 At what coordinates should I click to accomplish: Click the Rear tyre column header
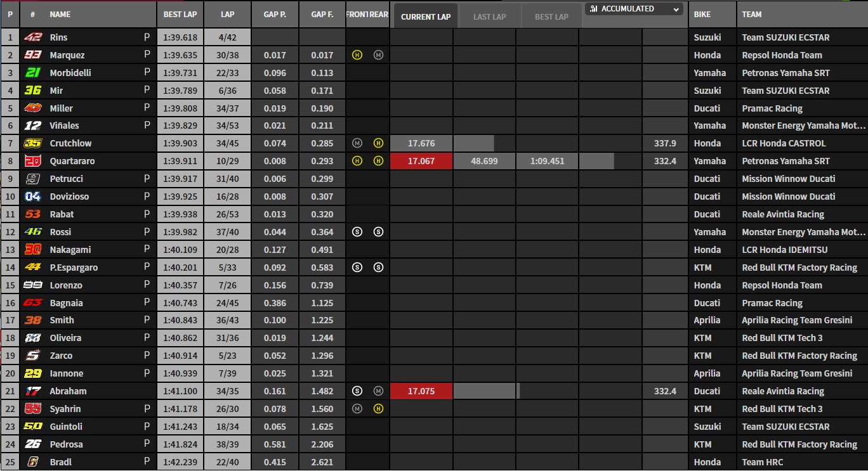point(378,14)
